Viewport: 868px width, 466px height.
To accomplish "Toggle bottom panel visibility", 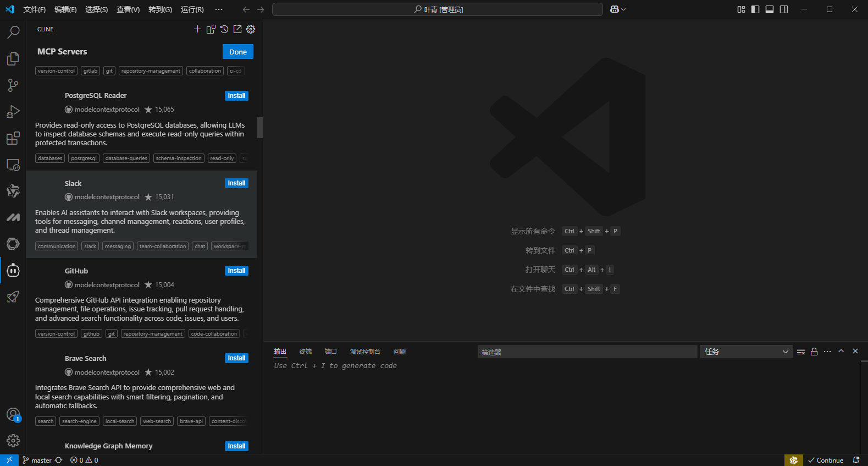I will point(770,9).
